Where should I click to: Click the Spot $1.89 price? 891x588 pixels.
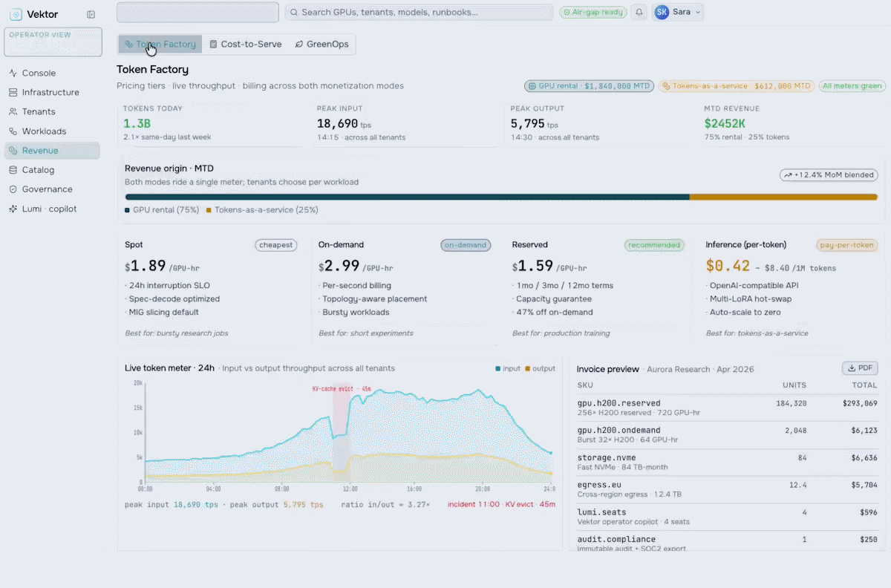[145, 266]
